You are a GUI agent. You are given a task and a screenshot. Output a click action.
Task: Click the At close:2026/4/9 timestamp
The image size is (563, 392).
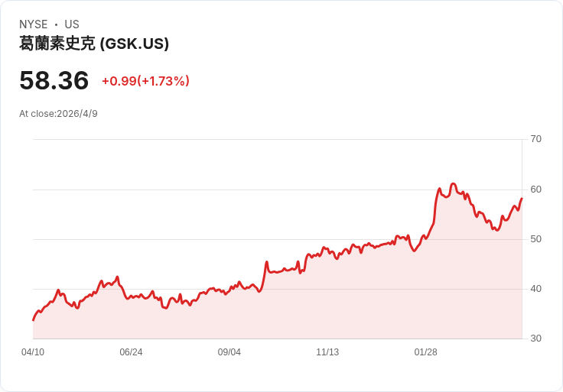[x=58, y=114]
